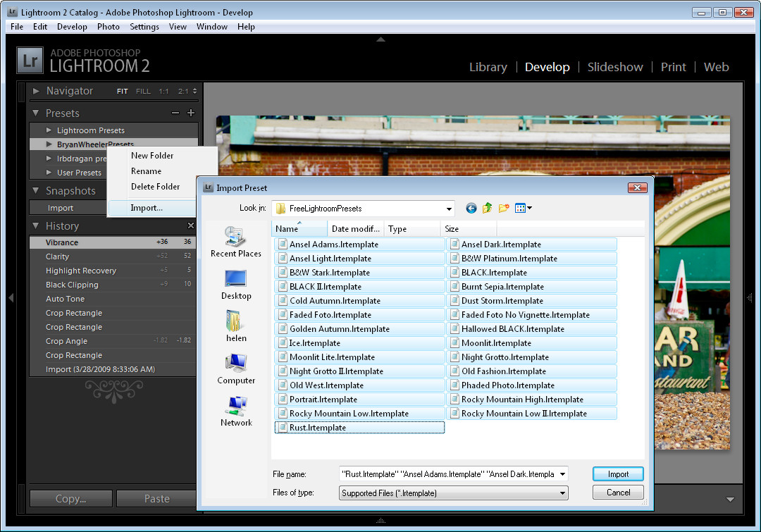This screenshot has width=761, height=532.
Task: Switch to the Web module
Action: point(717,67)
